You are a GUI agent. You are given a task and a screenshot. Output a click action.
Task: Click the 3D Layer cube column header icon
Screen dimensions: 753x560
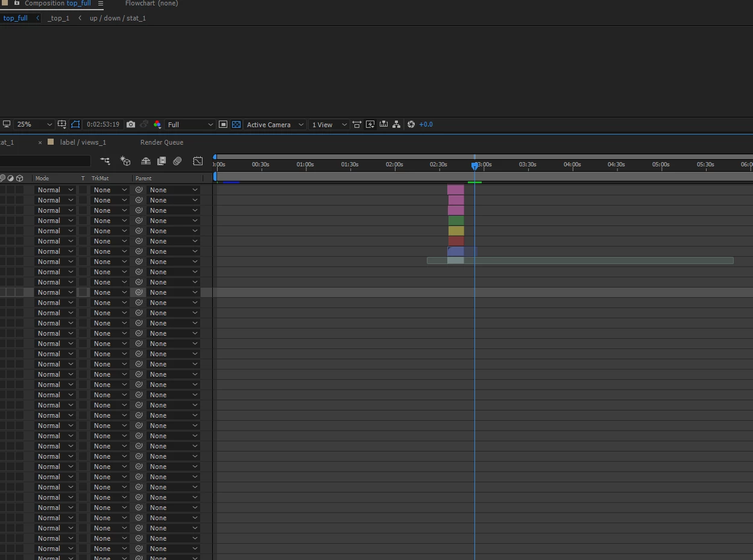point(20,178)
